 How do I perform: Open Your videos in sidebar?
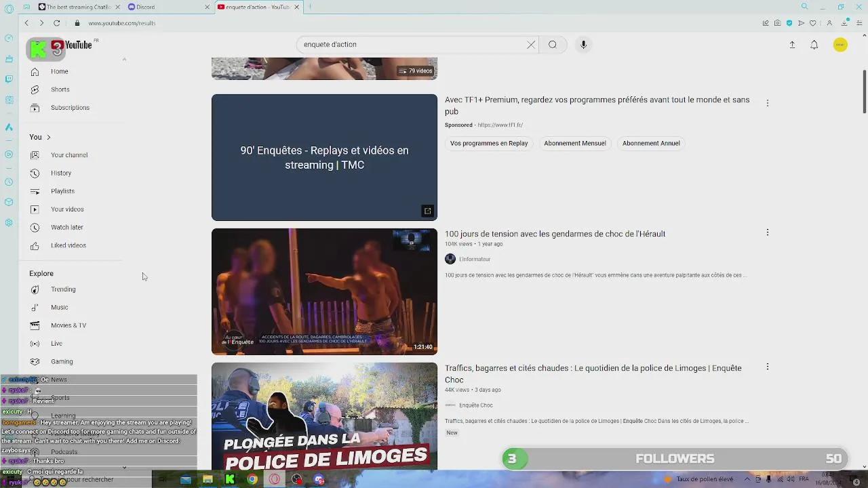[67, 209]
